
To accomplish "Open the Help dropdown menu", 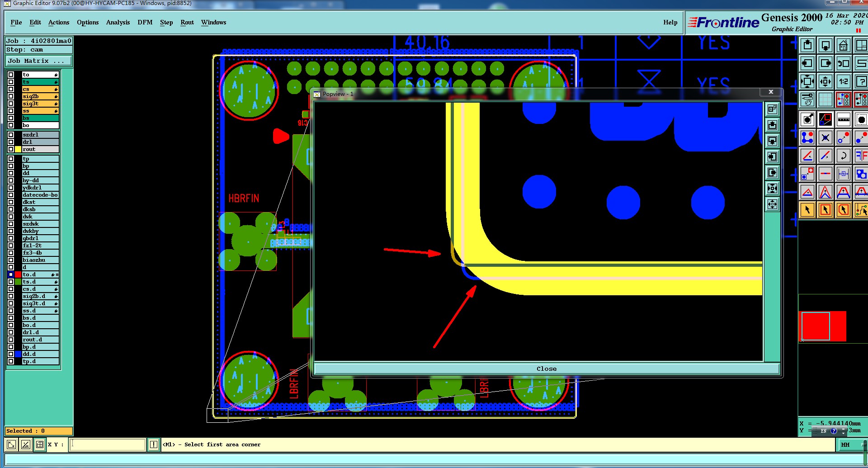I will [670, 22].
